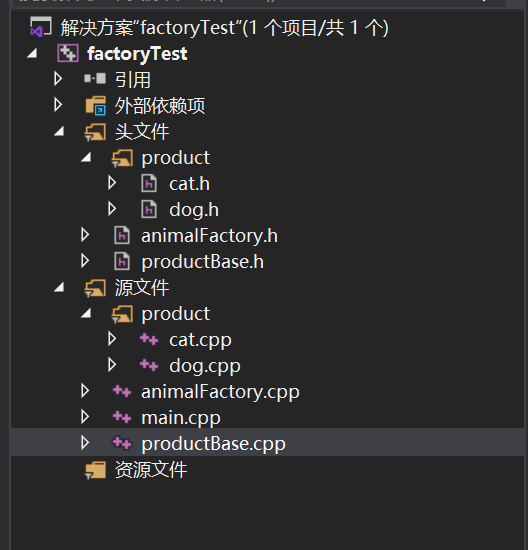Screen dimensions: 528x550
Task: Click the animalFactory.cpp C++ file icon
Action: click(x=122, y=391)
